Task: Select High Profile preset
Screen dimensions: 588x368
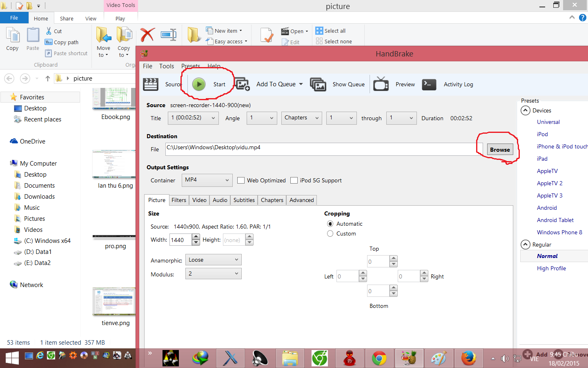Action: pos(551,268)
